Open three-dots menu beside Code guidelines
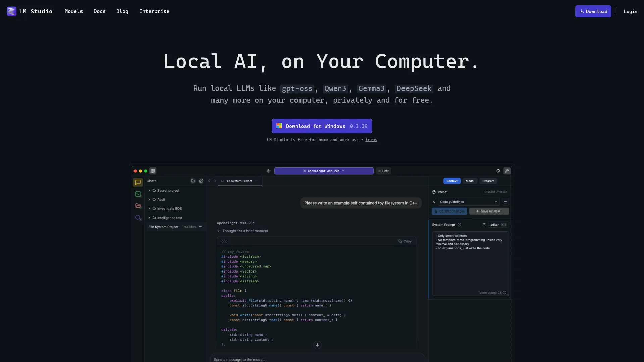Viewport: 644px width, 362px height. (506, 202)
